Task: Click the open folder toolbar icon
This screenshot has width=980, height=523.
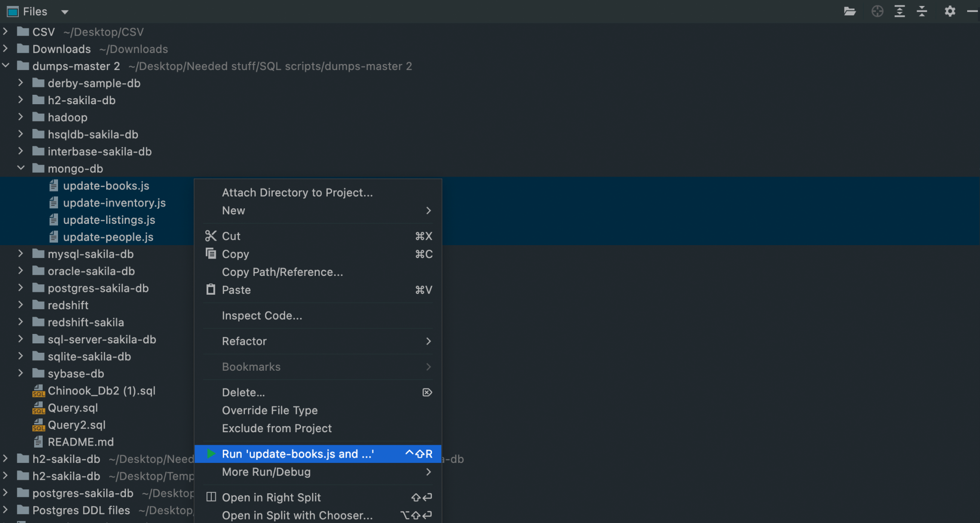Action: [850, 11]
